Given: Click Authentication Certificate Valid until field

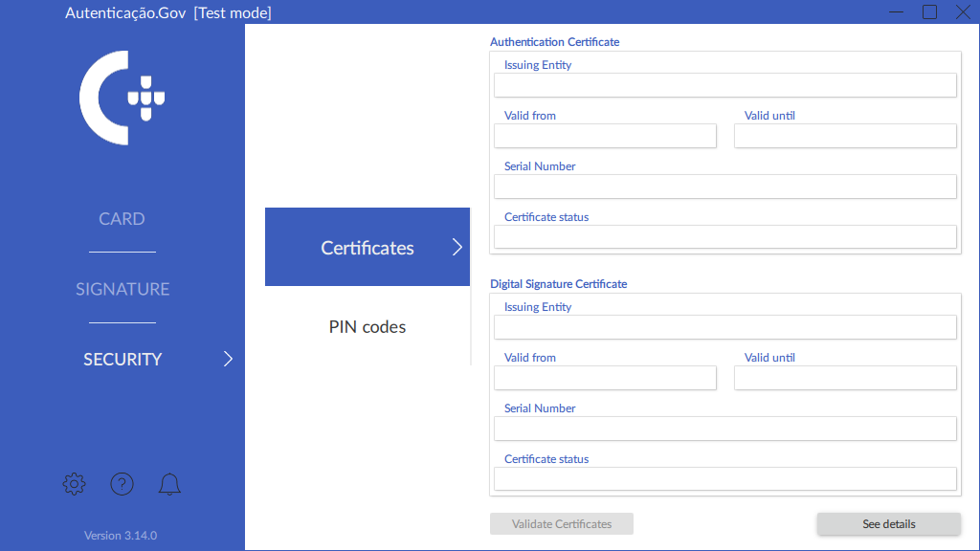Looking at the screenshot, I should (845, 136).
